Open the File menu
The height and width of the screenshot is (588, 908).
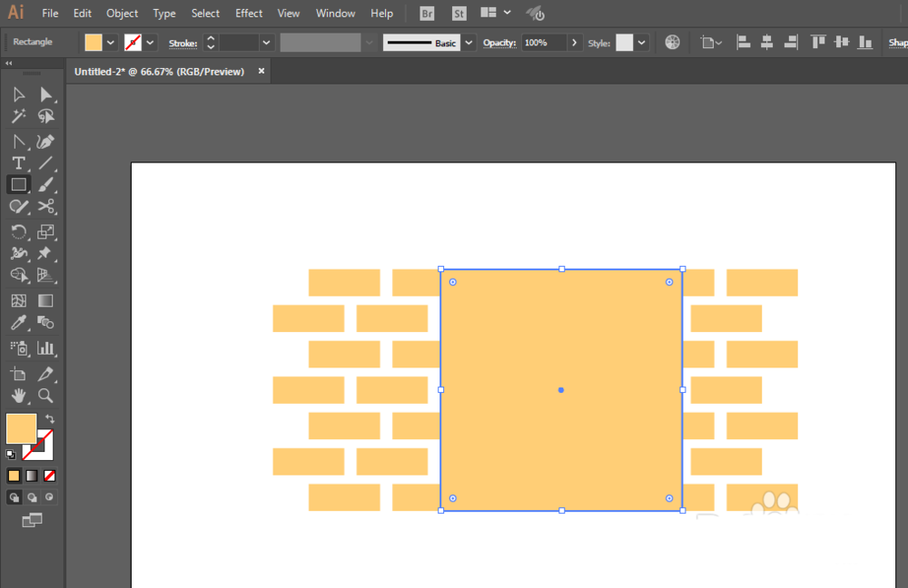click(50, 14)
